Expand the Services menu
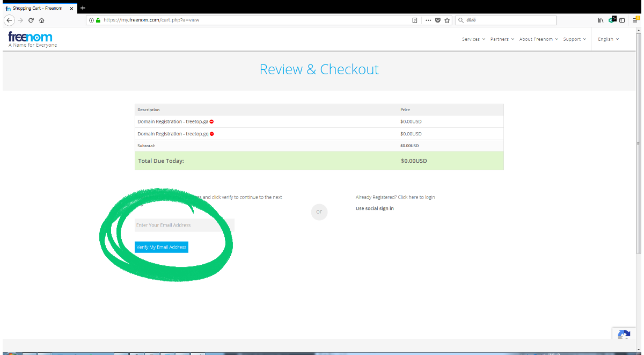The width and height of the screenshot is (644, 355). click(x=473, y=39)
